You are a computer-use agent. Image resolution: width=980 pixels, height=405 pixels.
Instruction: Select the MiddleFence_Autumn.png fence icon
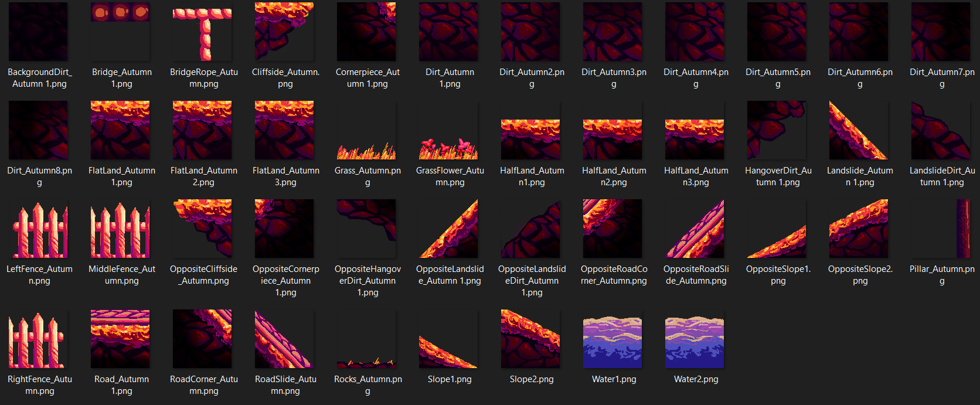pos(120,229)
